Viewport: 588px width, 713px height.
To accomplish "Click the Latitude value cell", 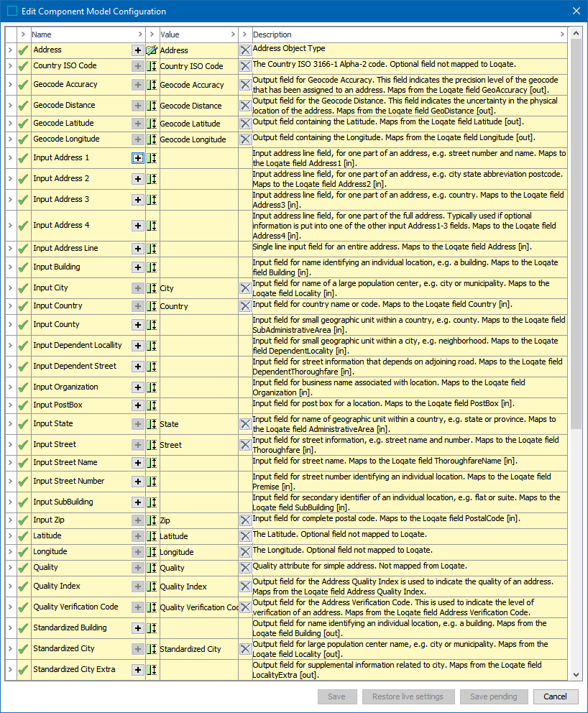I will [x=198, y=536].
